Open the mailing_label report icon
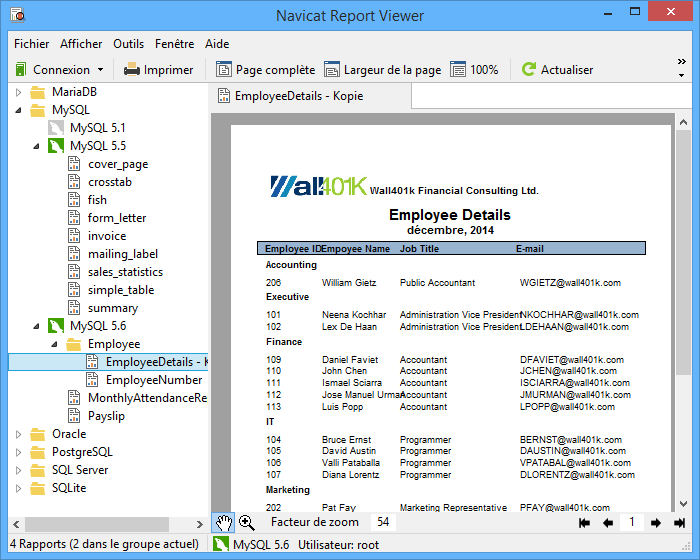Screen dimensions: 700x560 point(74,254)
